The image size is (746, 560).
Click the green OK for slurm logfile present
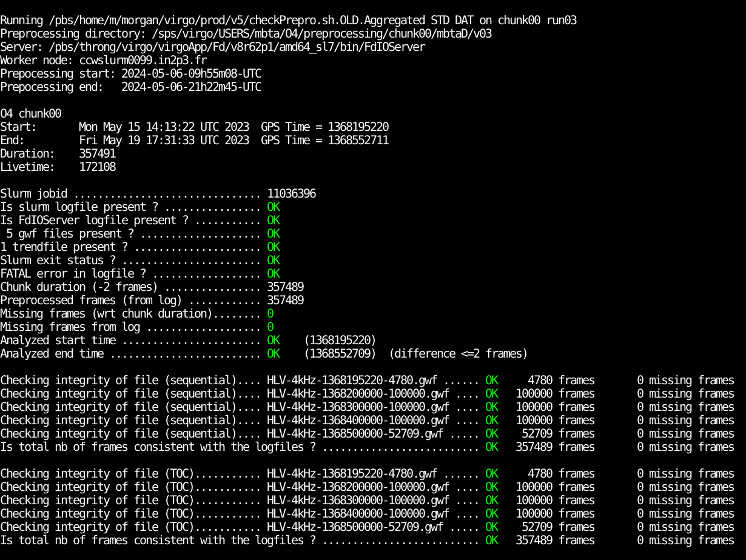click(x=274, y=207)
